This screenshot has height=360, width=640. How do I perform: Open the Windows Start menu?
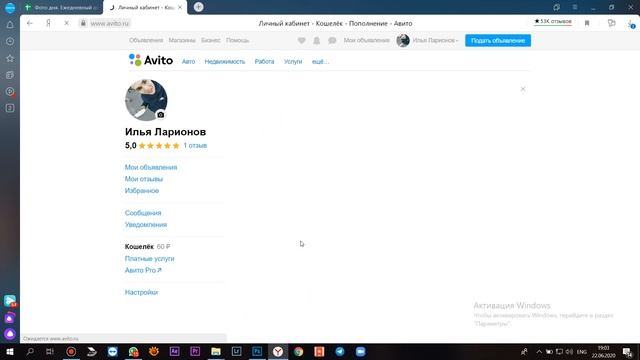pyautogui.click(x=10, y=351)
